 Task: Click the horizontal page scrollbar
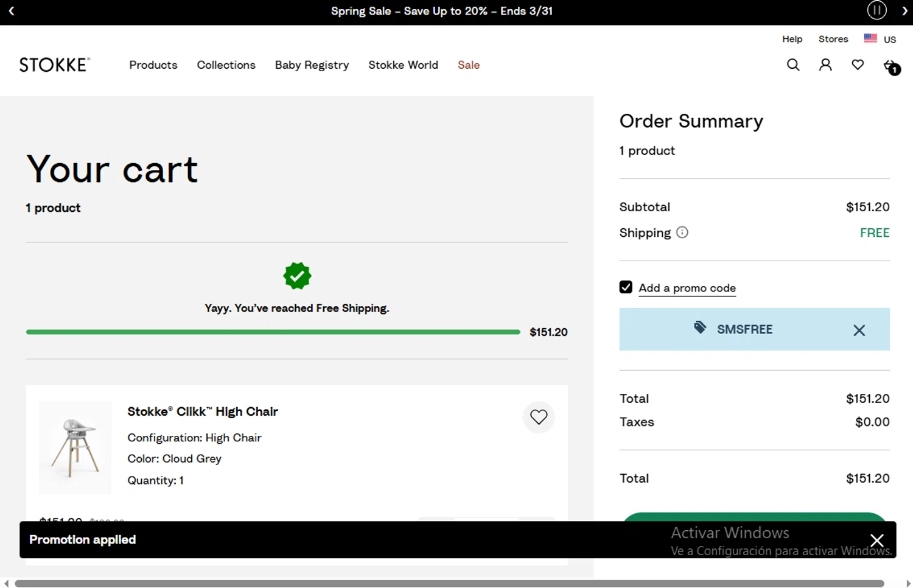pyautogui.click(x=449, y=584)
